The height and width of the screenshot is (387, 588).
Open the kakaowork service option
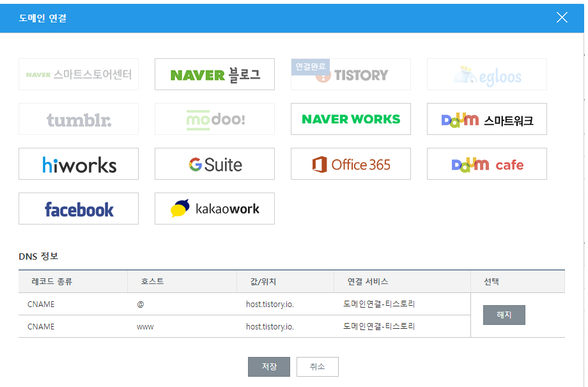point(214,209)
